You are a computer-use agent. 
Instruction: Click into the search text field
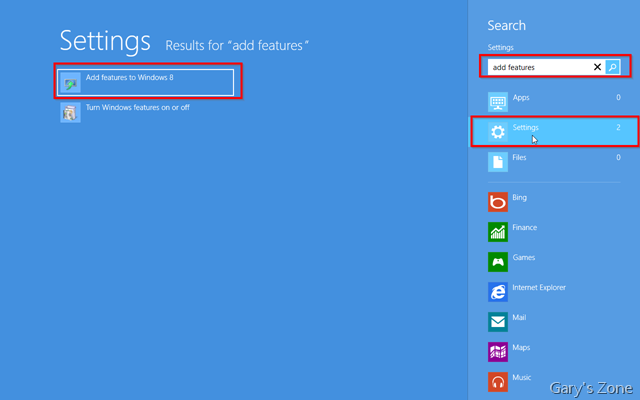[x=540, y=67]
